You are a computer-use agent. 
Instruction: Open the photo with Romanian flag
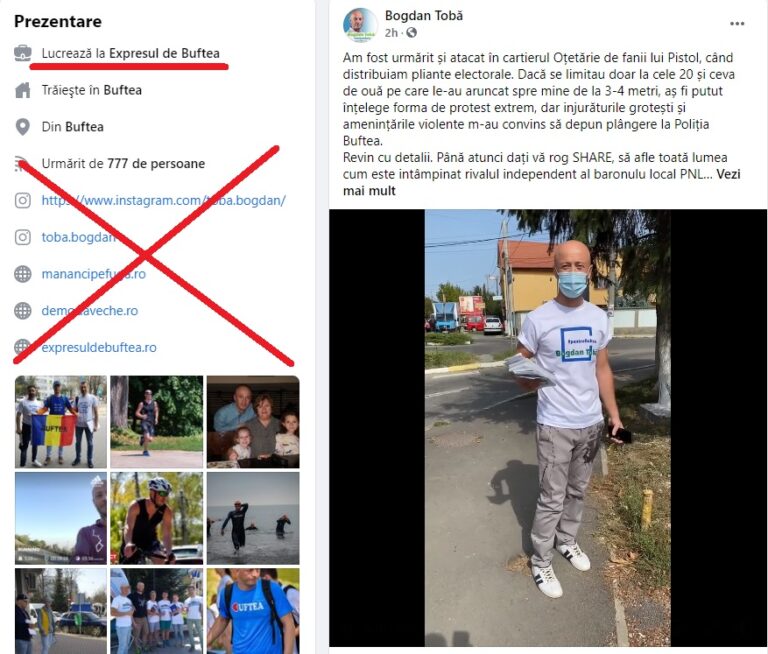coord(61,422)
